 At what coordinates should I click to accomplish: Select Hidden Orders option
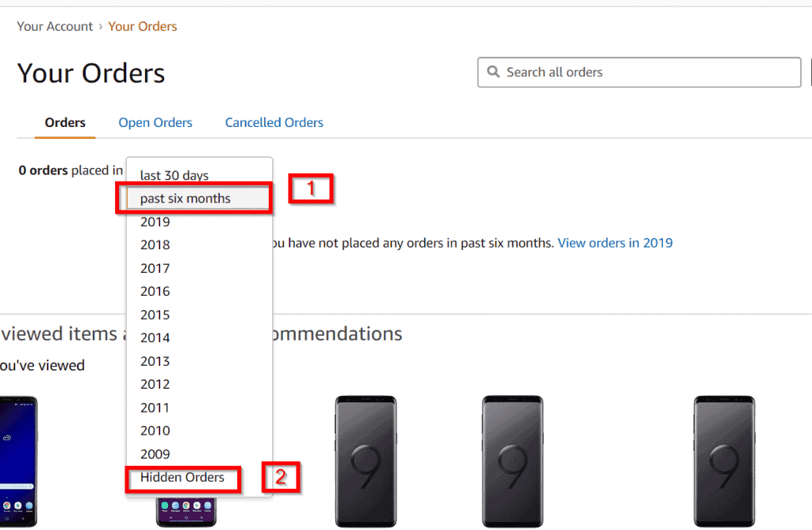coord(182,478)
